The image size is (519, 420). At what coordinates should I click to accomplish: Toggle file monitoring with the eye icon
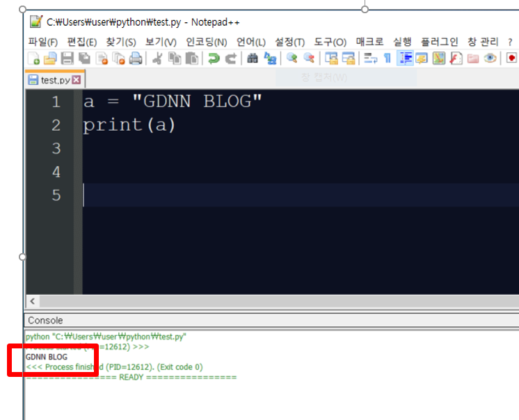tap(490, 58)
